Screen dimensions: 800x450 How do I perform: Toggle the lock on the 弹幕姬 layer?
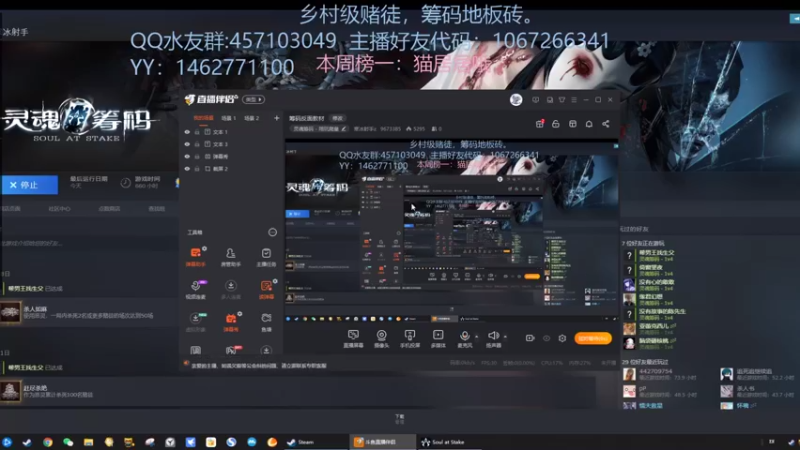(197, 156)
